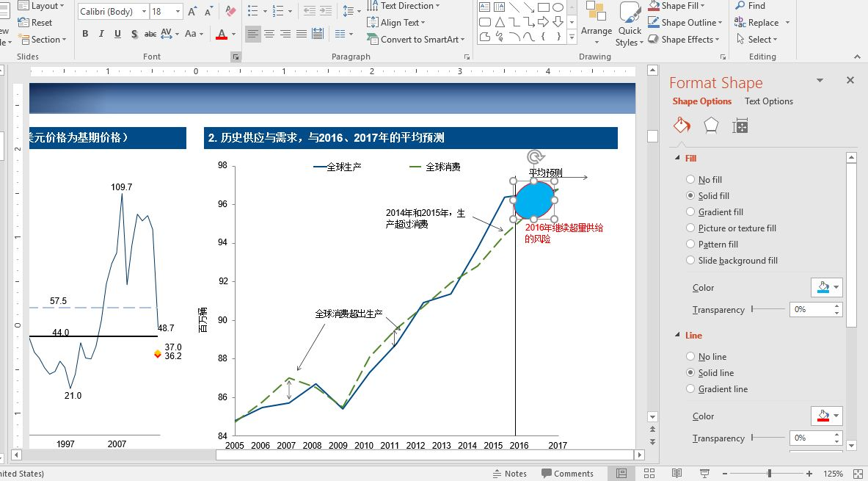This screenshot has width=868, height=481.
Task: Open Notes pane from status bar
Action: [509, 473]
